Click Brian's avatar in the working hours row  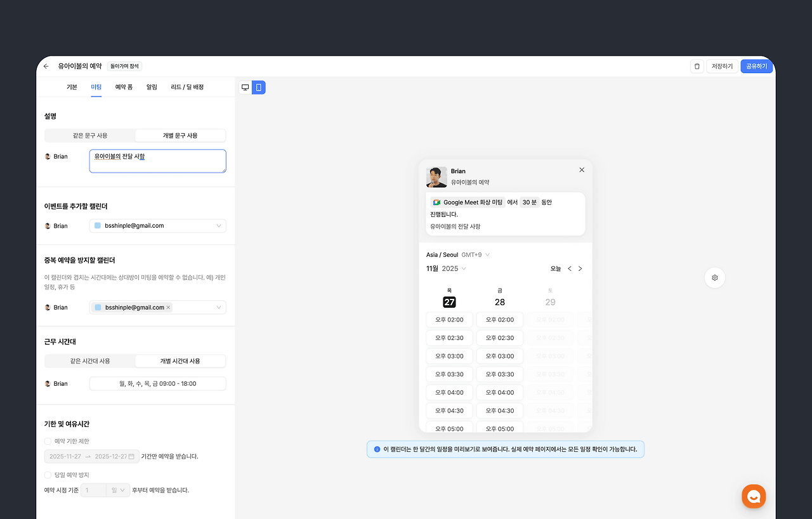coord(48,384)
